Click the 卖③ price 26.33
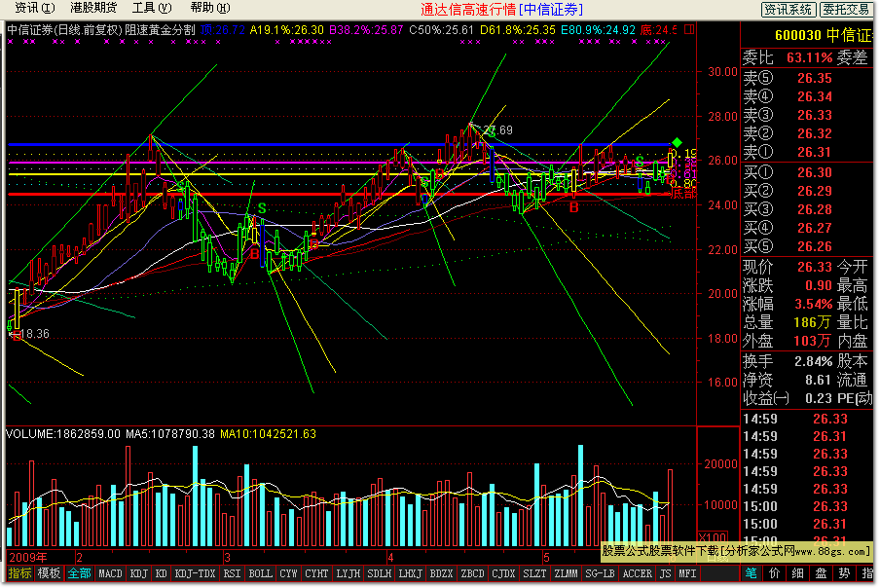The width and height of the screenshot is (880, 588). [815, 115]
